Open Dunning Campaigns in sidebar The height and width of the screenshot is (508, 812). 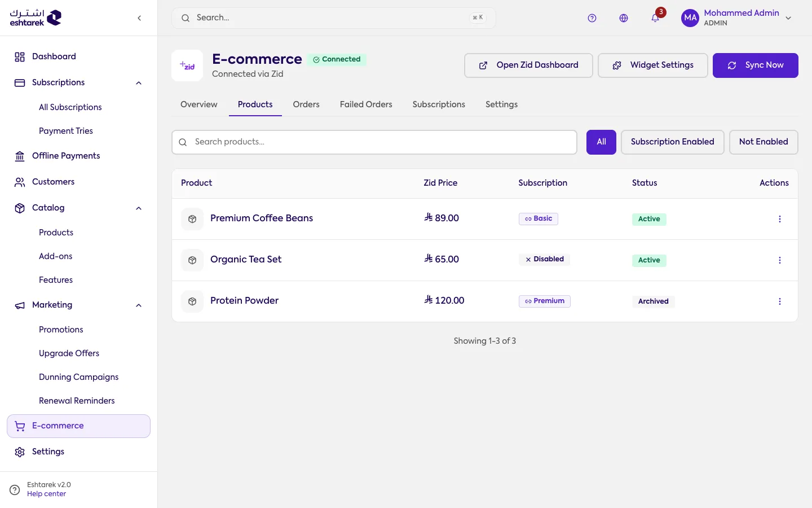[x=79, y=377]
